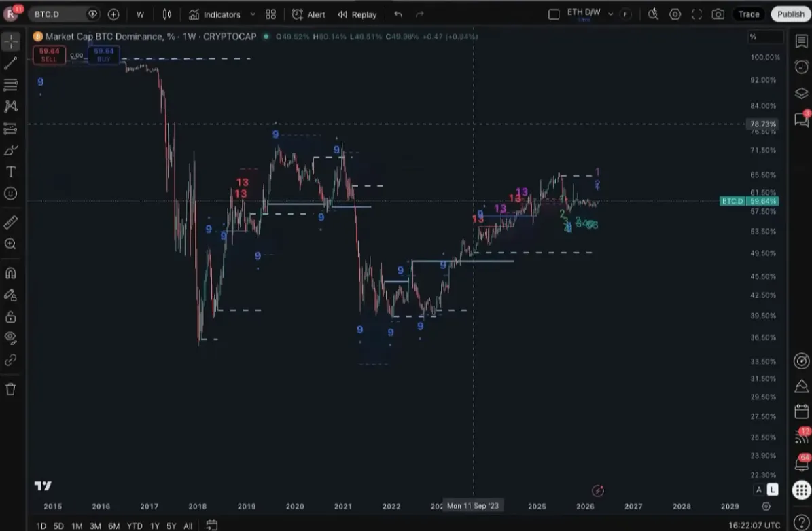
Task: Click the Trade button
Action: [749, 14]
